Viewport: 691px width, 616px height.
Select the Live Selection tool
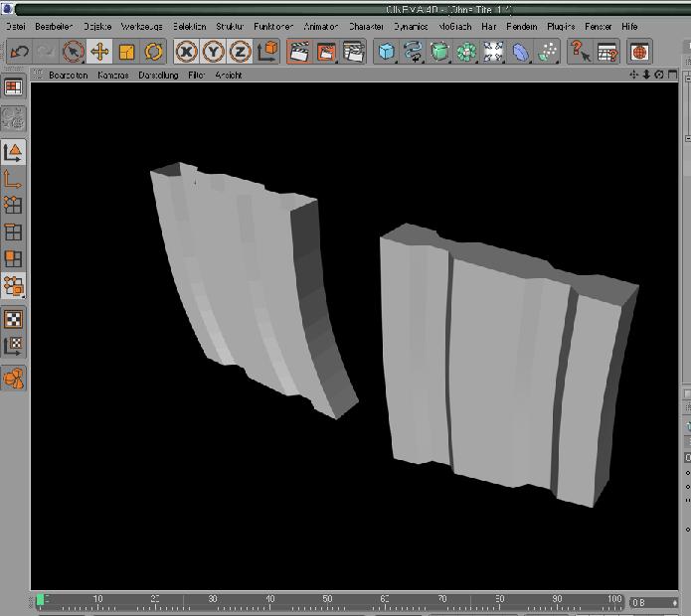pyautogui.click(x=74, y=52)
